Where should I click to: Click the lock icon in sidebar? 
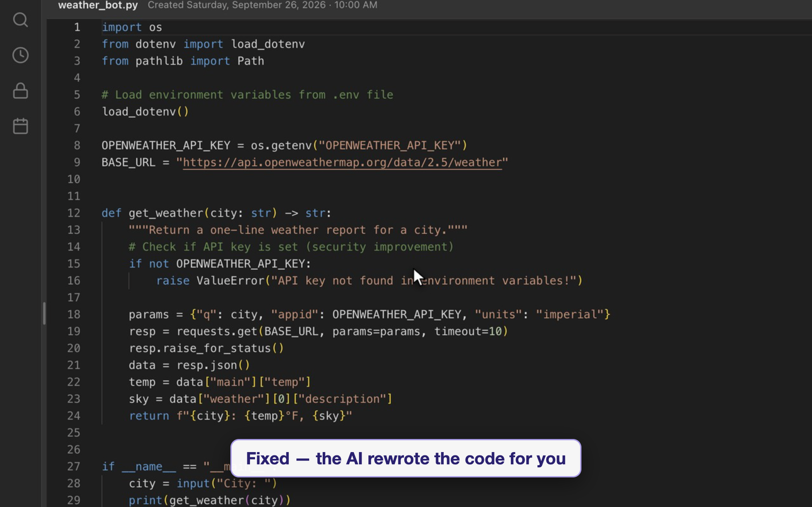[x=20, y=90]
